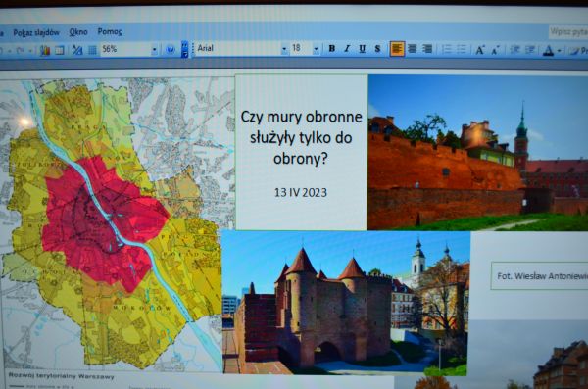Image resolution: width=588 pixels, height=389 pixels.
Task: Expand the 56% zoom dropdown
Action: pyautogui.click(x=154, y=50)
